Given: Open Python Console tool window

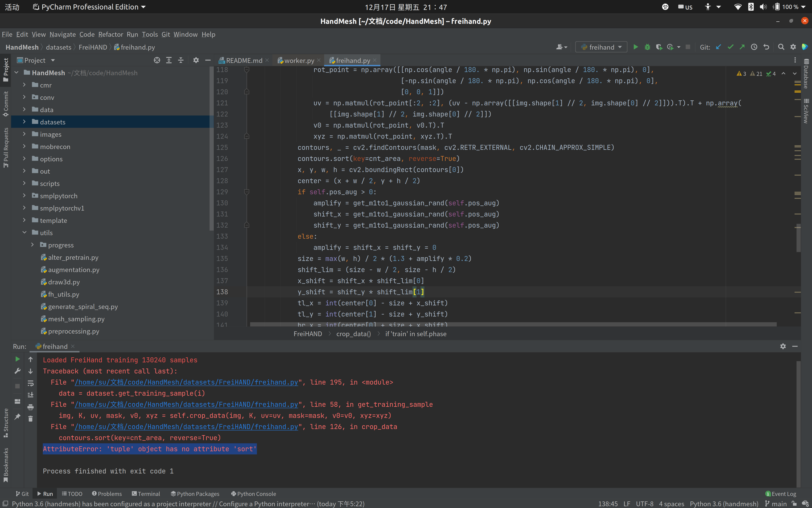Looking at the screenshot, I should coord(253,494).
